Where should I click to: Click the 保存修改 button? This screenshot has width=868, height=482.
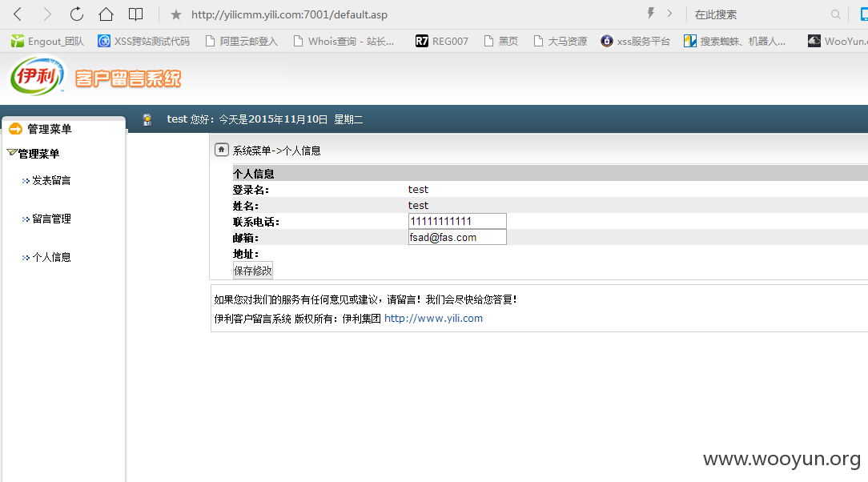253,271
